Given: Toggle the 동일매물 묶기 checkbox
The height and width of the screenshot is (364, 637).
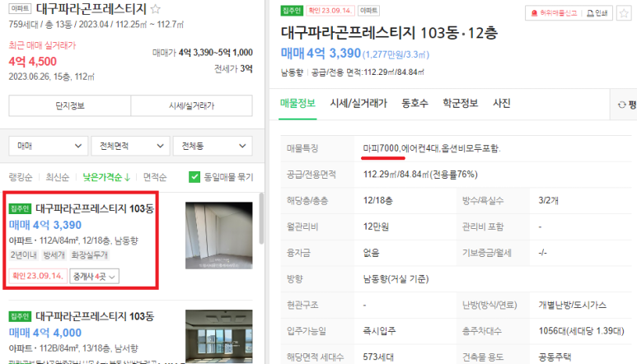Looking at the screenshot, I should [x=194, y=177].
